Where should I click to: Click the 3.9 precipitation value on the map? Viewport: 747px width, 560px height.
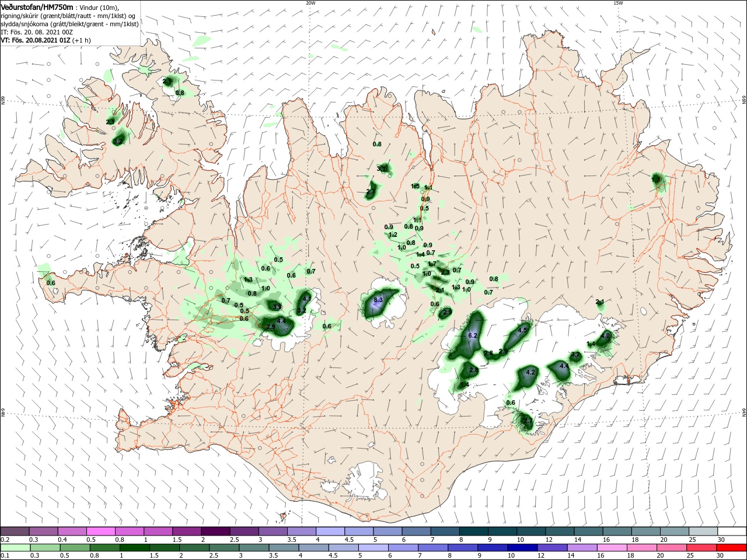point(277,306)
